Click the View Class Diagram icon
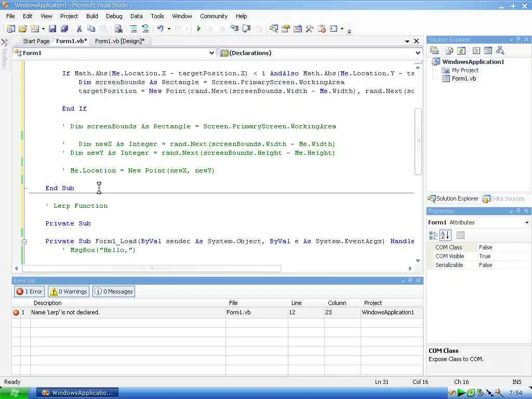532x399 pixels. 500,50
